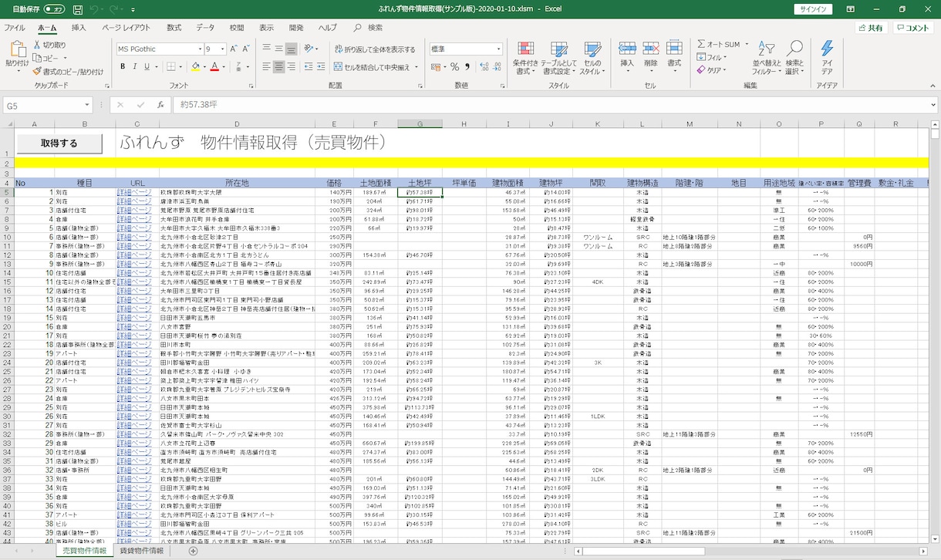Select middle vertical align icon
This screenshot has width=941, height=560.
click(279, 49)
